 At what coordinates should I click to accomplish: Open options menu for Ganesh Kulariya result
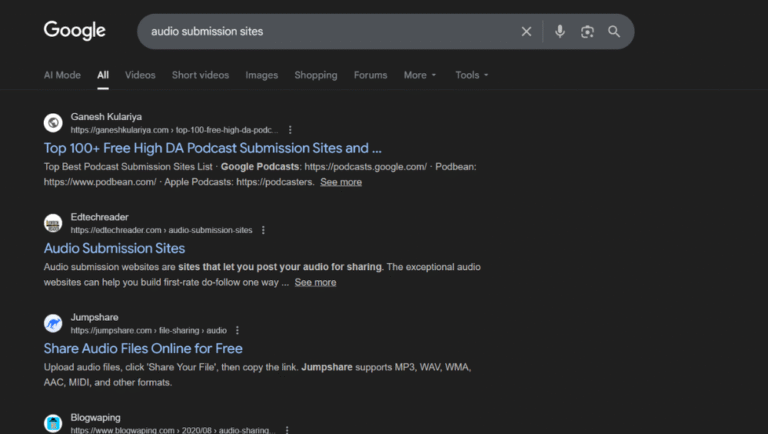tap(291, 130)
